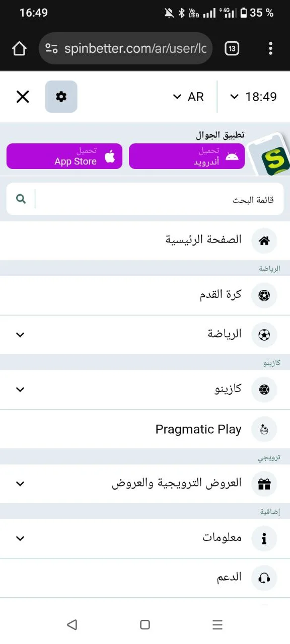Open the home page via the house icon
The width and height of the screenshot is (290, 644).
pyautogui.click(x=264, y=240)
